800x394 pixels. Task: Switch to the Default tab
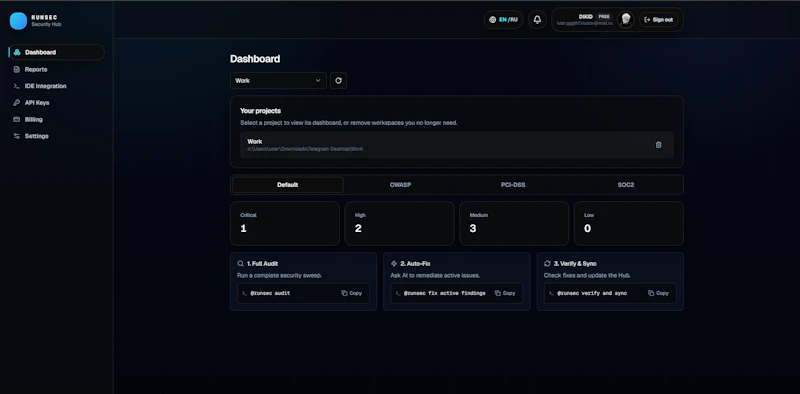(x=288, y=185)
